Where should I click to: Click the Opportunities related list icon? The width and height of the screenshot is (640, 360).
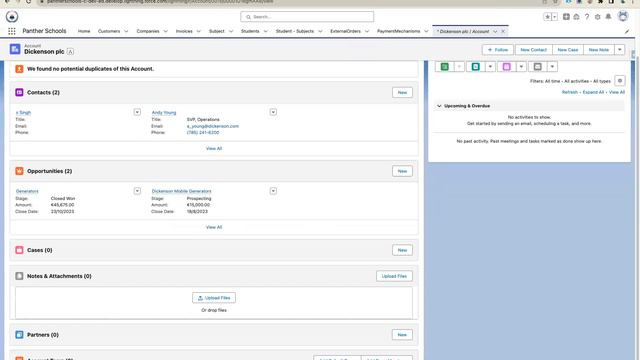(19, 171)
